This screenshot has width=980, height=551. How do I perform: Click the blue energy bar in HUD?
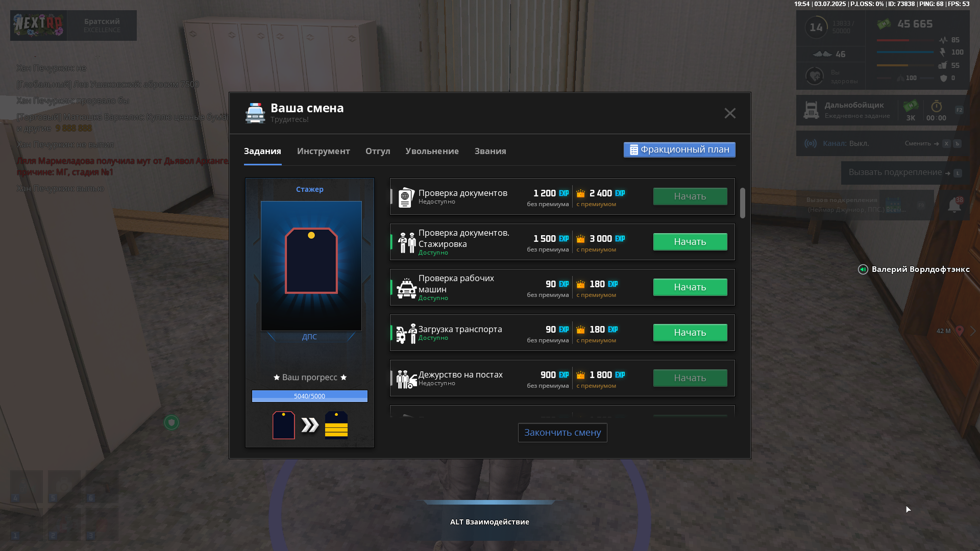tap(906, 52)
